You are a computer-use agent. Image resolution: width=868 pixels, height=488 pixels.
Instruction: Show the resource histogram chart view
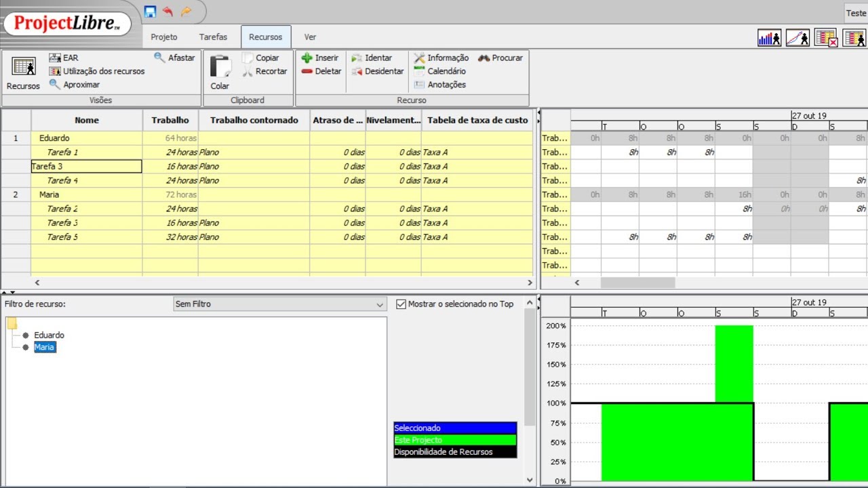[769, 38]
